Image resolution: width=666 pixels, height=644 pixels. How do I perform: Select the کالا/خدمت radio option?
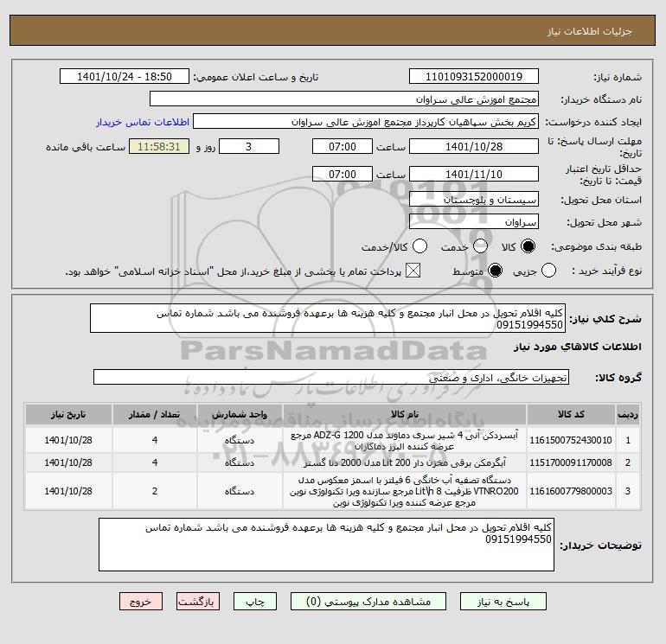pyautogui.click(x=420, y=246)
